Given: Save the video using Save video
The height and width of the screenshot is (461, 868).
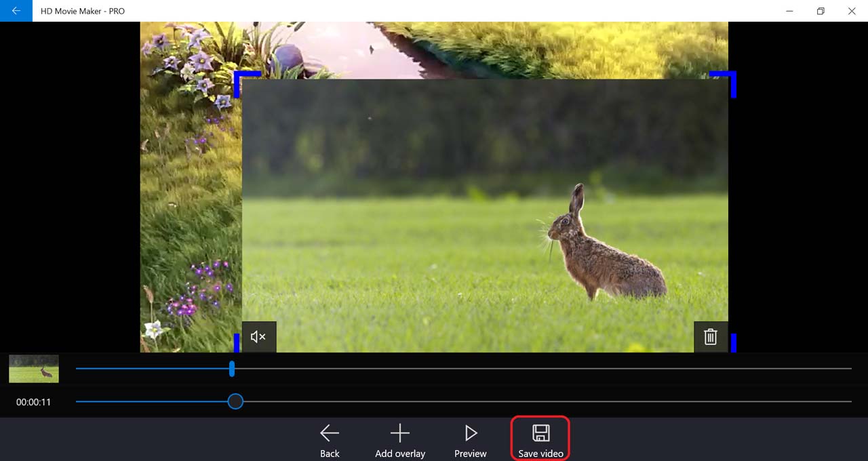Looking at the screenshot, I should click(540, 440).
